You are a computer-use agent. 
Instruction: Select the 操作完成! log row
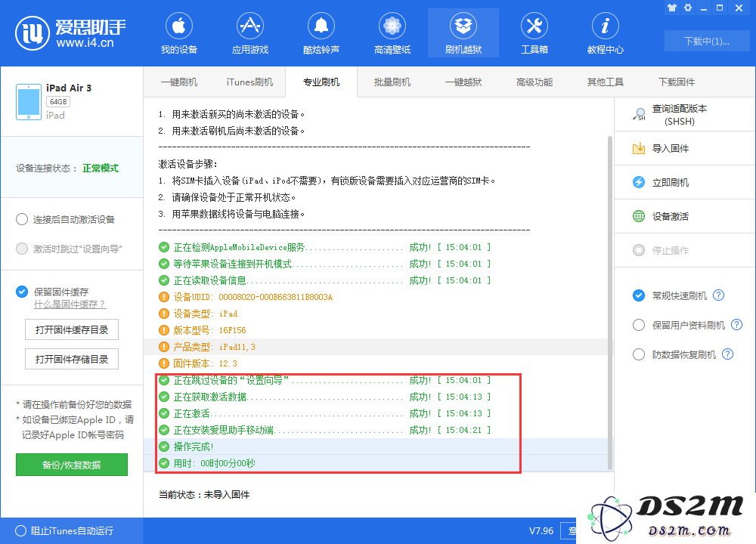pyautogui.click(x=375, y=447)
